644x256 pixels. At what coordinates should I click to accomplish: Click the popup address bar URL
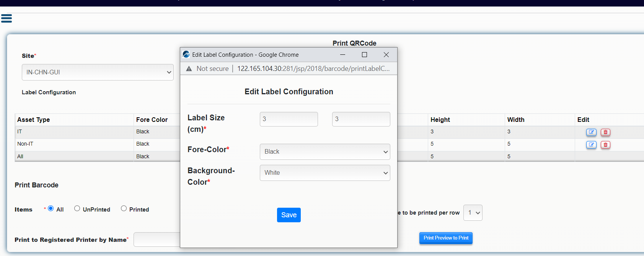pos(313,69)
